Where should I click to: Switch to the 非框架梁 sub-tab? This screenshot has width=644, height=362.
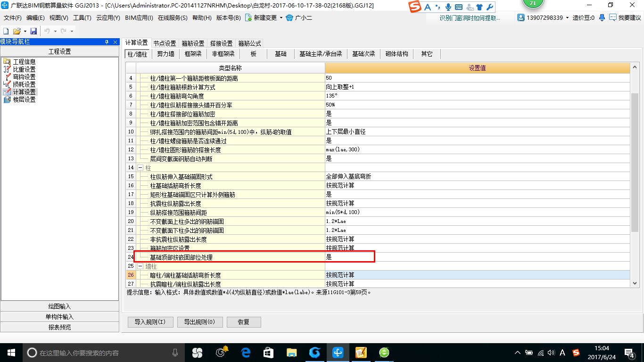pyautogui.click(x=223, y=54)
